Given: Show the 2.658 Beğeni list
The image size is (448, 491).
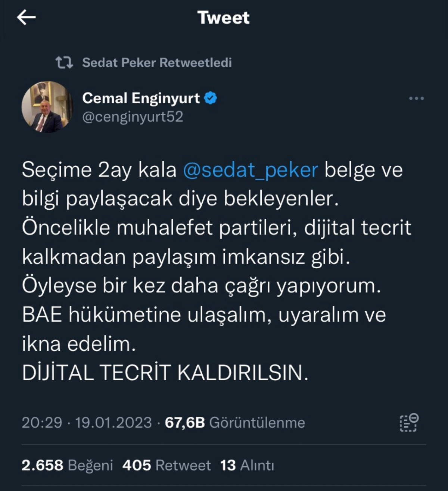Looking at the screenshot, I should (x=67, y=465).
